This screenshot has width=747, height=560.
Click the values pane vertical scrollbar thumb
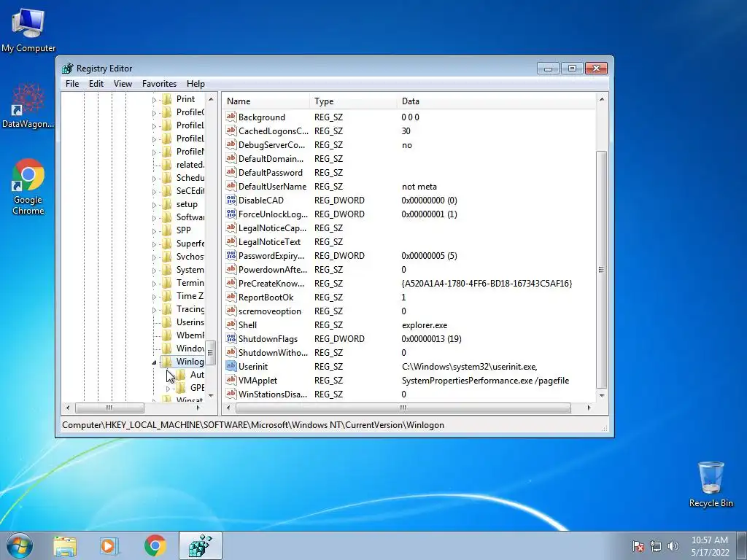[x=601, y=270]
